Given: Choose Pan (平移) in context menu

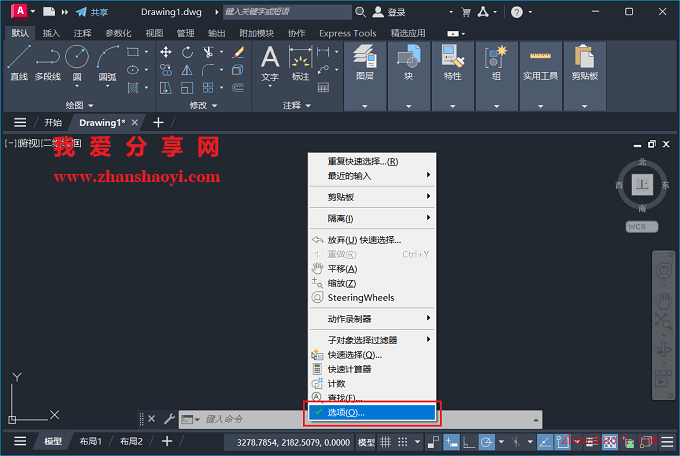Looking at the screenshot, I should click(x=372, y=269).
